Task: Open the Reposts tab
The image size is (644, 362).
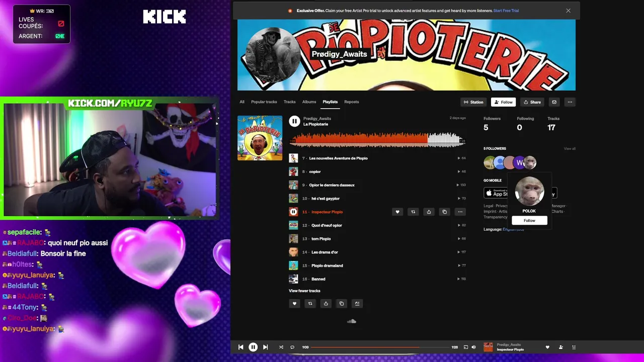Action: click(x=352, y=102)
